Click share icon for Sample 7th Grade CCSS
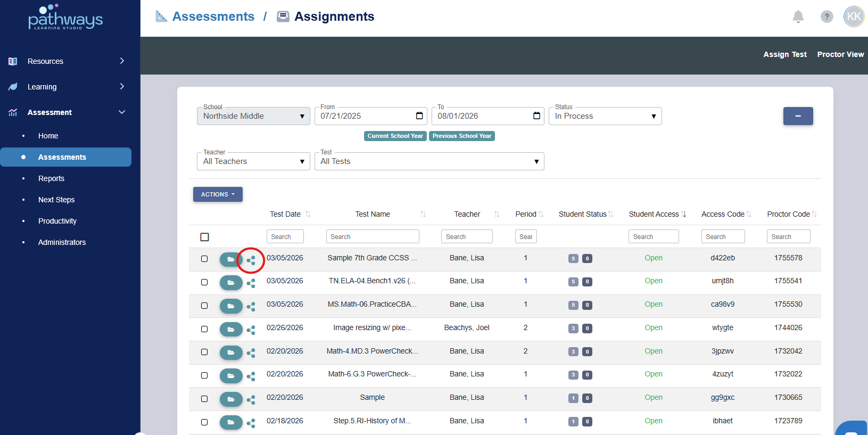Viewport: 868px width, 435px height. 251,260
